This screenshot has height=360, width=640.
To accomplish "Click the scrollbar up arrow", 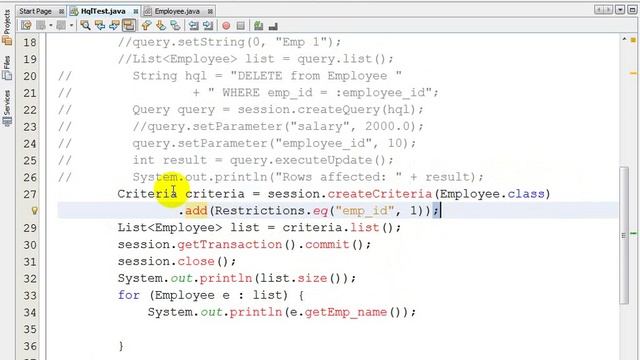I will [624, 39].
